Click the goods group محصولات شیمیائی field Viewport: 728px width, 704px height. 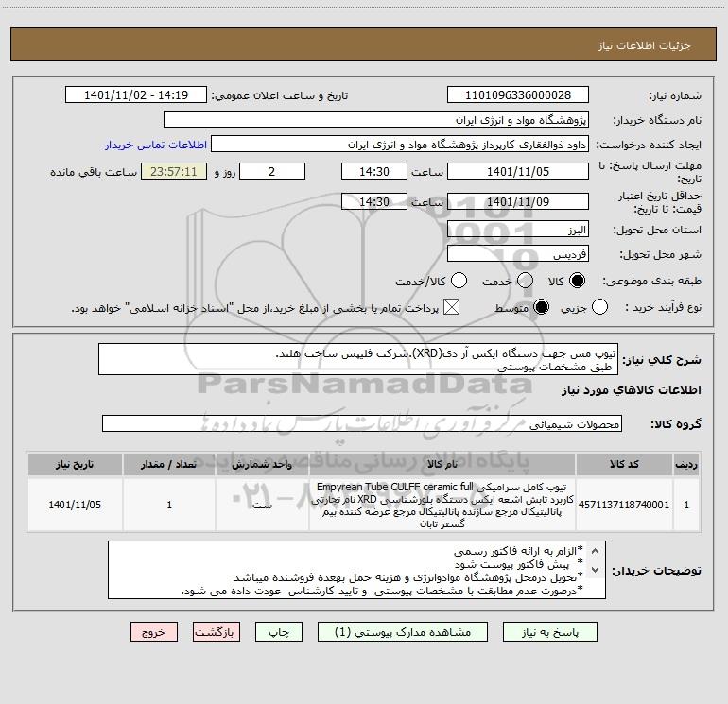click(x=362, y=423)
